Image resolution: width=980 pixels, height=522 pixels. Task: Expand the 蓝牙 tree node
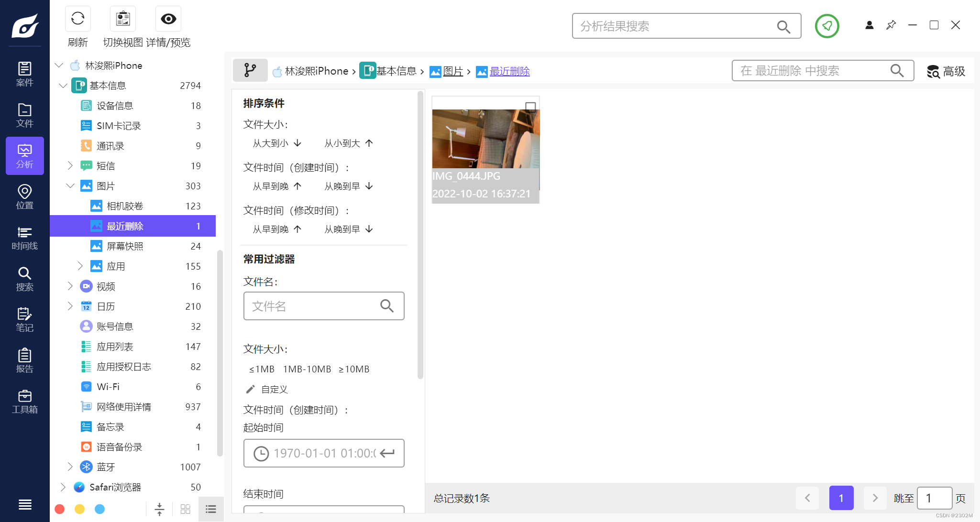(x=70, y=467)
